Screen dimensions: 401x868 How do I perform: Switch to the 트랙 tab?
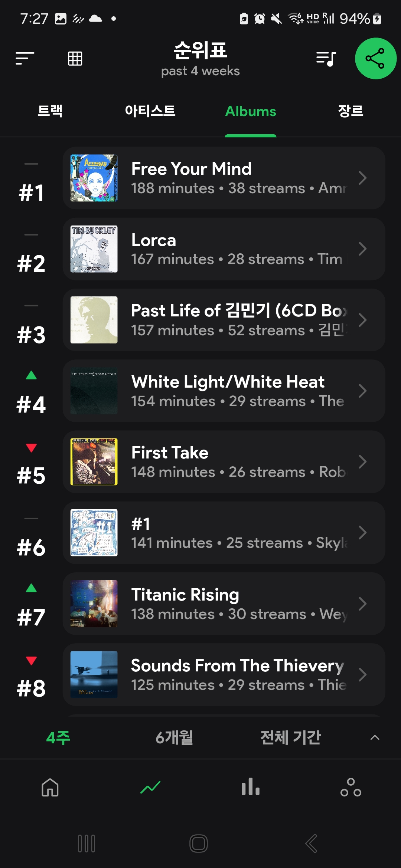(50, 111)
